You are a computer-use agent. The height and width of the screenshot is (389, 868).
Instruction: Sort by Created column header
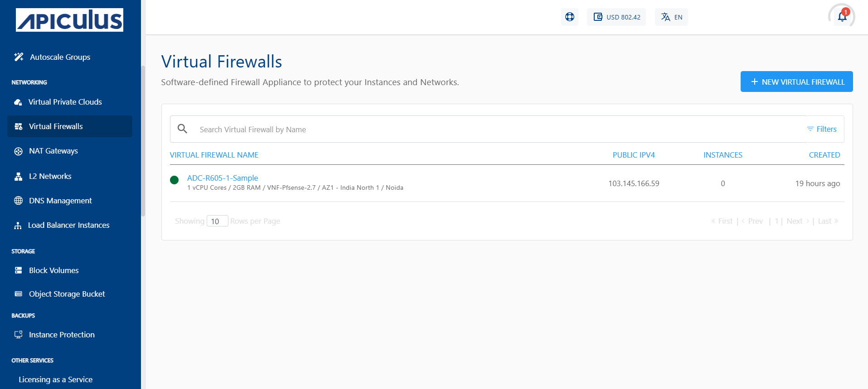pos(824,155)
